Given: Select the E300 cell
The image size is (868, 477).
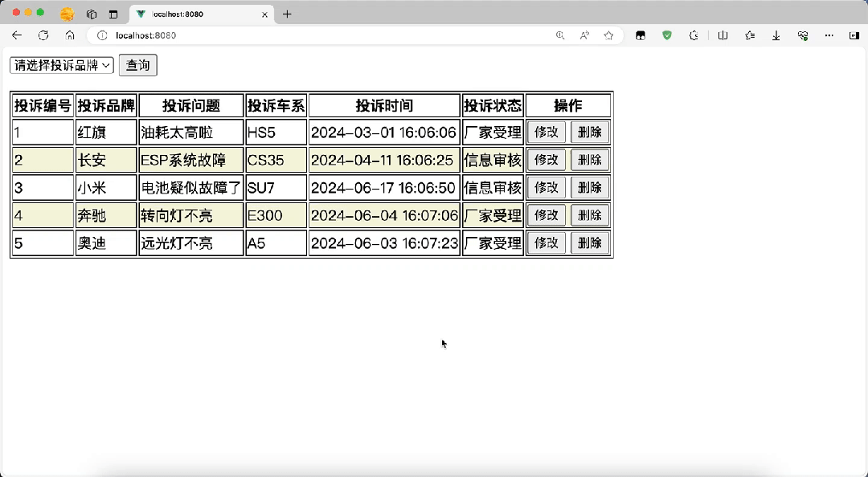Looking at the screenshot, I should pos(276,215).
